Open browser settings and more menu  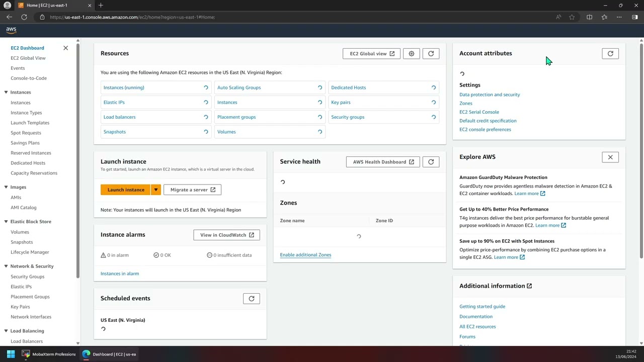tap(619, 17)
